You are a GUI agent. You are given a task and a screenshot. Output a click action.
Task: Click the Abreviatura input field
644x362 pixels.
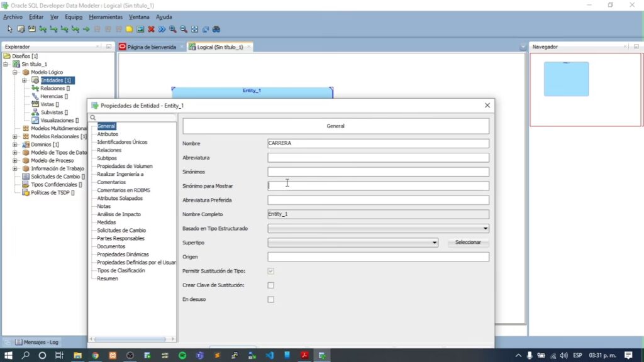[x=378, y=158]
